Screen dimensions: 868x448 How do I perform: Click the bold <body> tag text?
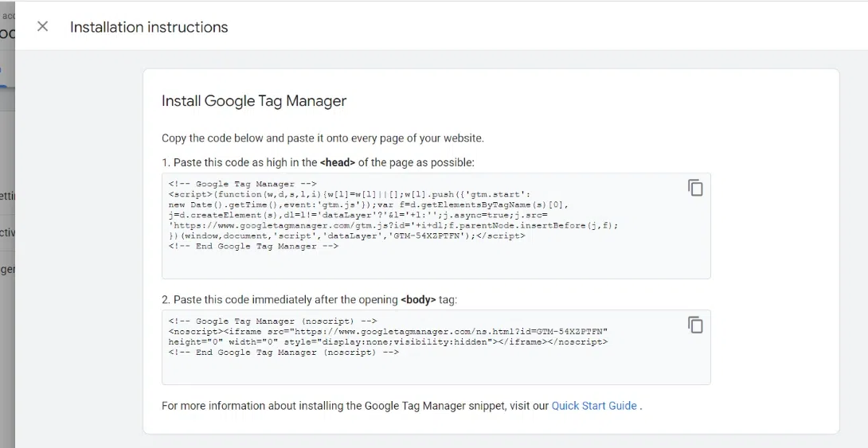[x=418, y=300]
